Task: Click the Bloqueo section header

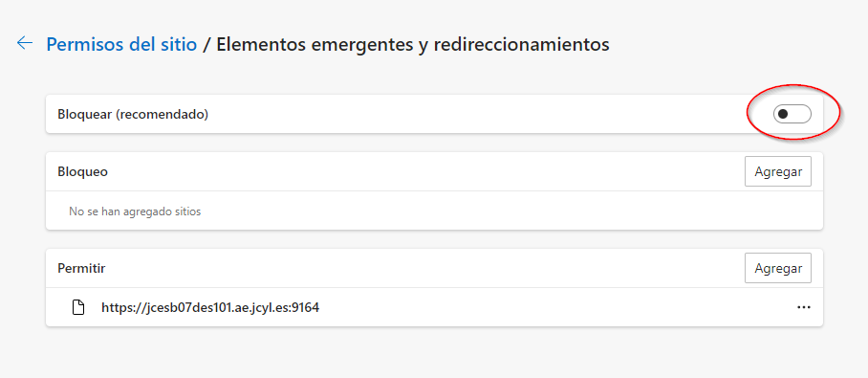Action: (82, 172)
